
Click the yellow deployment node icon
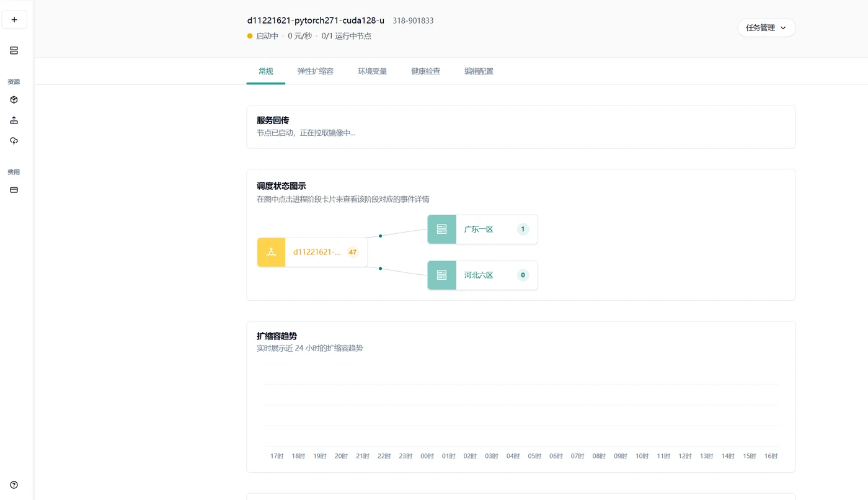coord(272,252)
